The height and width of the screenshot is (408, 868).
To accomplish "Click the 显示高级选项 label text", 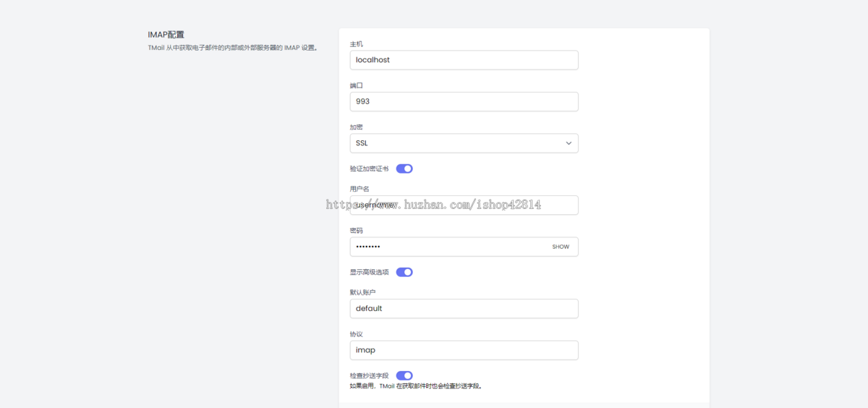I will coord(369,272).
